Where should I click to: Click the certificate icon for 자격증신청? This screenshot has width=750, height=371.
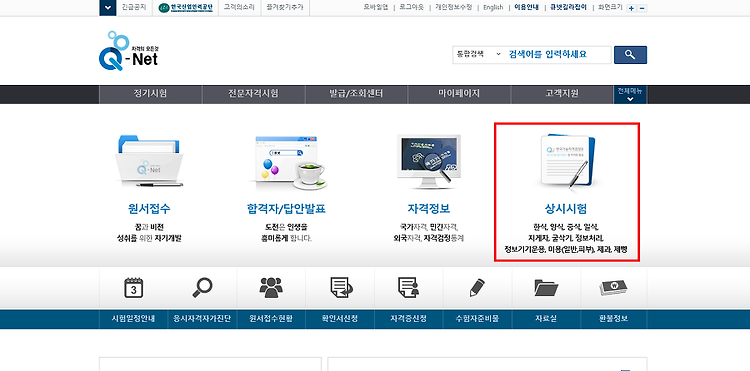pos(409,288)
